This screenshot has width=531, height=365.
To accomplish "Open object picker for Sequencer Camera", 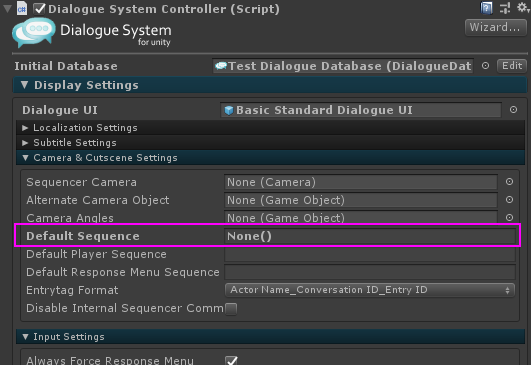I will 509,182.
